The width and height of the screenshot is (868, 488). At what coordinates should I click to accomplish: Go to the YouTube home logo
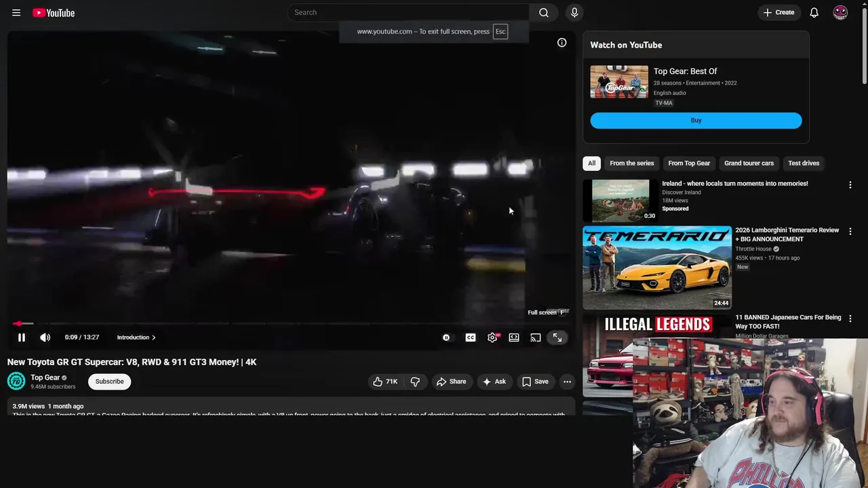tap(54, 12)
